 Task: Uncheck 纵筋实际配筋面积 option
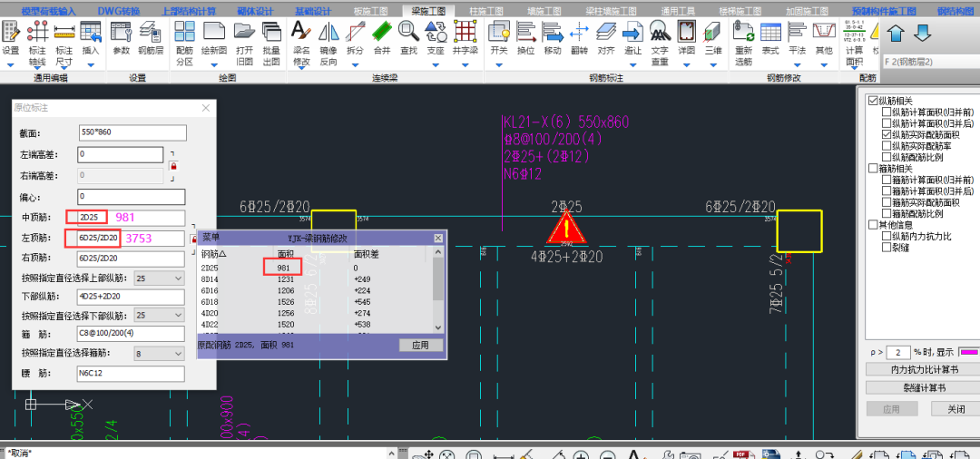click(x=887, y=134)
